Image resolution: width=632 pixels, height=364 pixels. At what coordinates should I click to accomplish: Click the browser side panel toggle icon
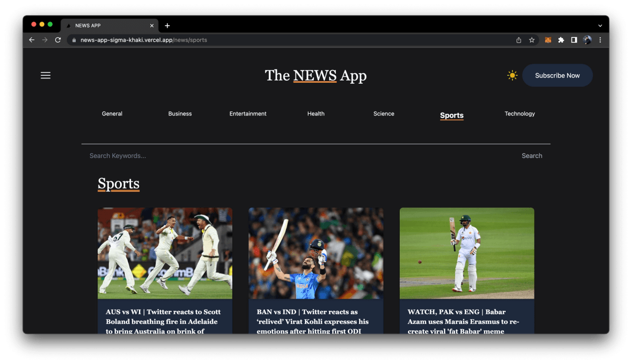click(x=574, y=40)
